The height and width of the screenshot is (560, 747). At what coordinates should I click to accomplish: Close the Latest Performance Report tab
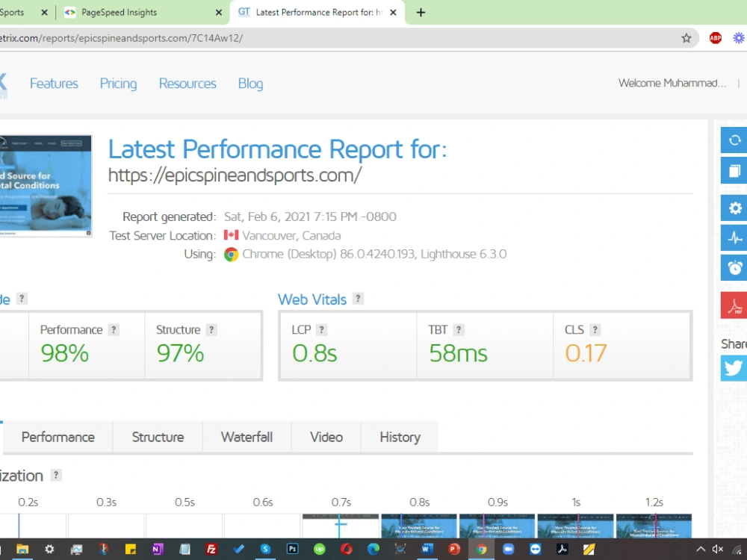pos(393,13)
